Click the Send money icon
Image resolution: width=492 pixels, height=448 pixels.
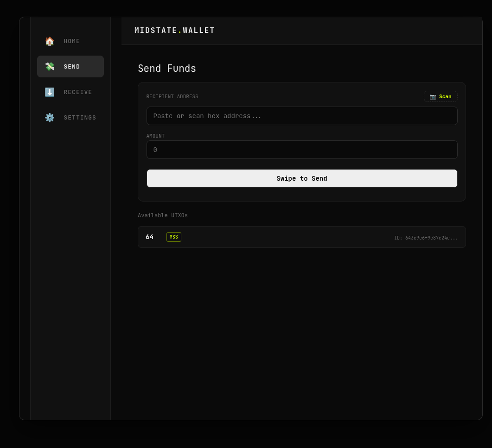[x=50, y=66]
